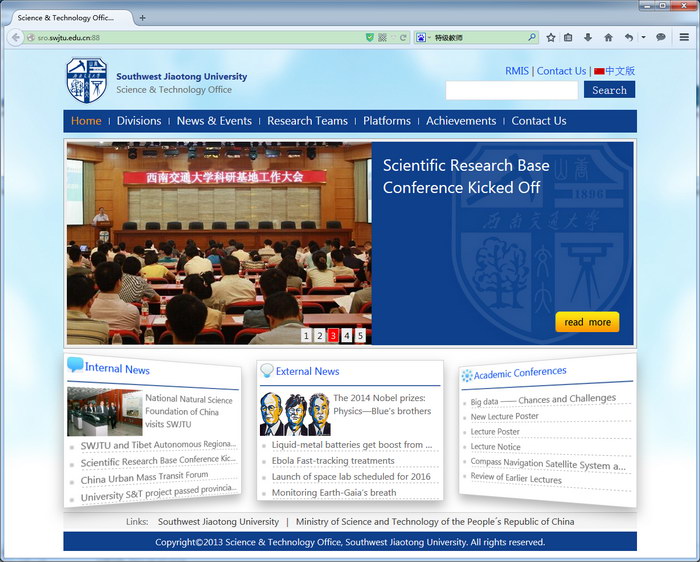Open Compass Navigation Satellite System item

(x=548, y=464)
